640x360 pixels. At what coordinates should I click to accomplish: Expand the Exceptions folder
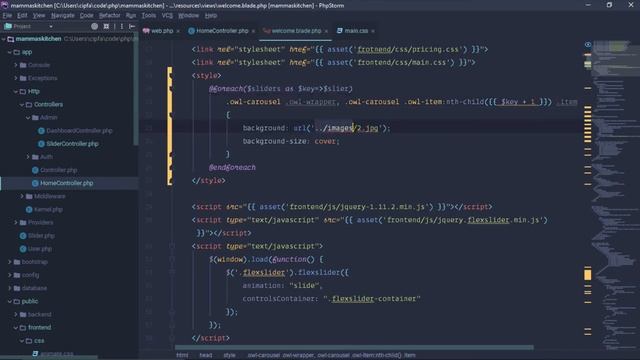(16, 78)
